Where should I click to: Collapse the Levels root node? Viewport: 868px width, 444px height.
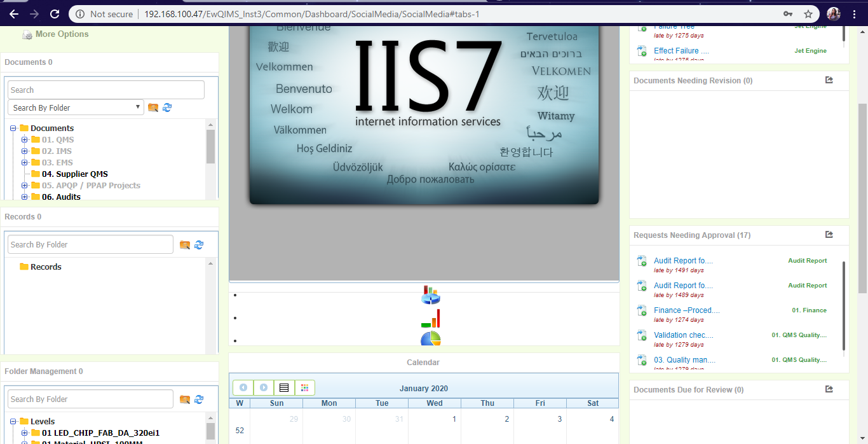[x=13, y=421]
